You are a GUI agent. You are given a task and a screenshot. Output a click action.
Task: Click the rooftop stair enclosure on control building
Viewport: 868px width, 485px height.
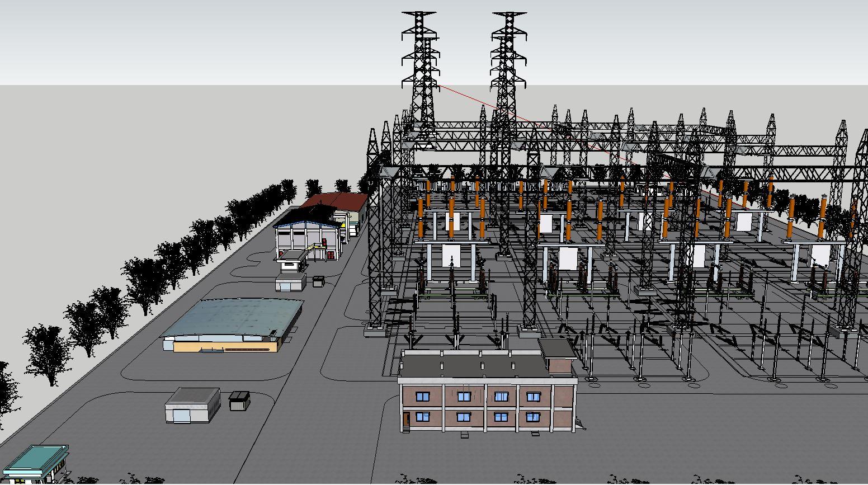tap(557, 356)
